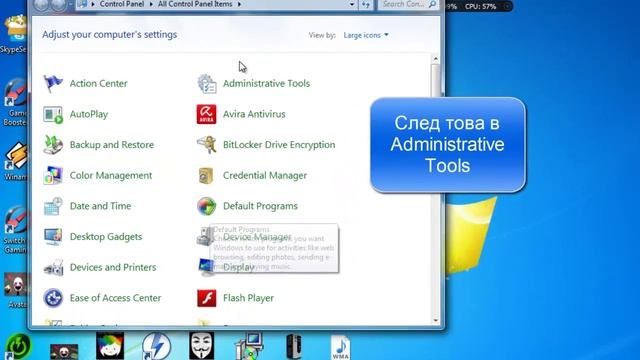Screen dimensions: 640x360
Task: Click the BitLocker Drive Encryption text link
Action: point(279,144)
